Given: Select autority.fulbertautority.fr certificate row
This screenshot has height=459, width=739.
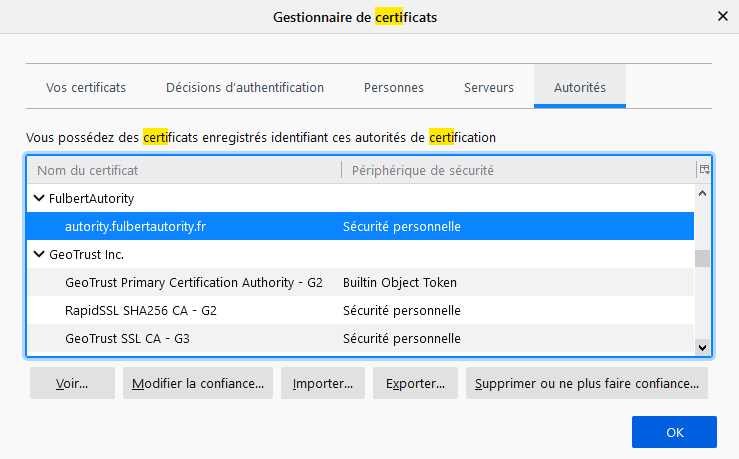Looking at the screenshot, I should click(136, 227).
